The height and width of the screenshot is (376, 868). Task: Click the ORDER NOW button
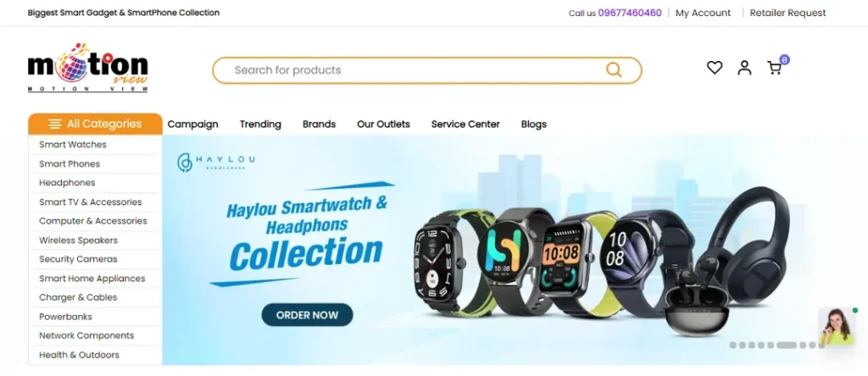[307, 315]
